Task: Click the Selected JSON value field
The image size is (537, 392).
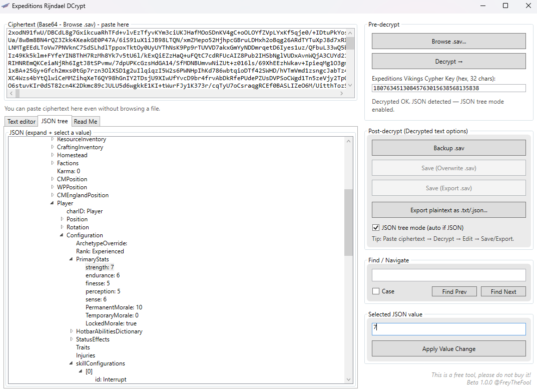Action: 448,329
